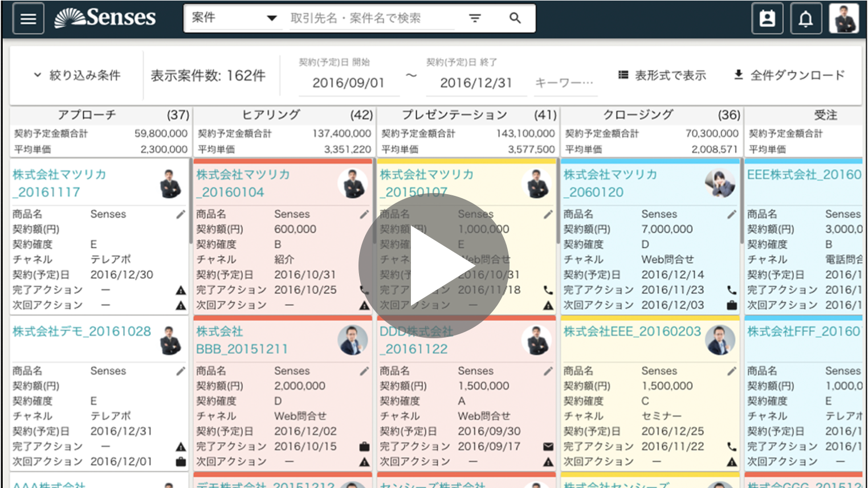Click プレゼンテーション average value 3,577,500
Screen dimensions: 868x488
tap(531, 149)
